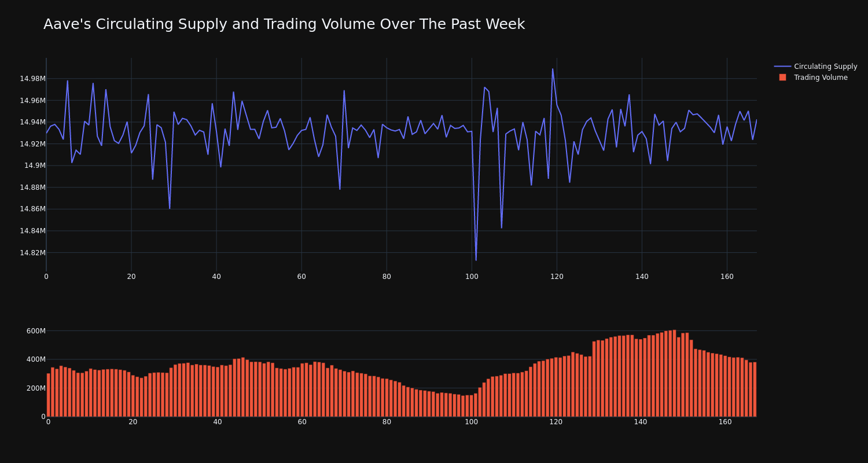The height and width of the screenshot is (463, 868).
Task: Click the 100 tick on supply chart x-axis
Action: [x=472, y=277]
